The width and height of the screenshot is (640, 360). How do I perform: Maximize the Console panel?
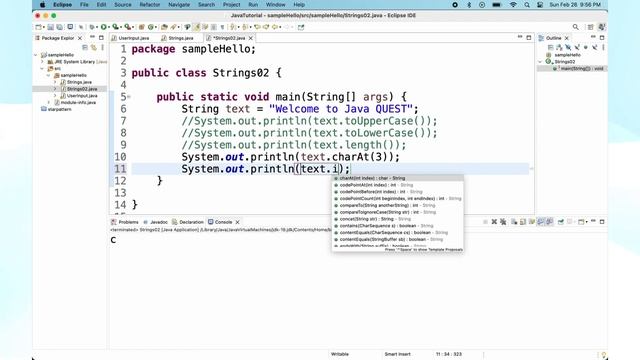(x=602, y=222)
